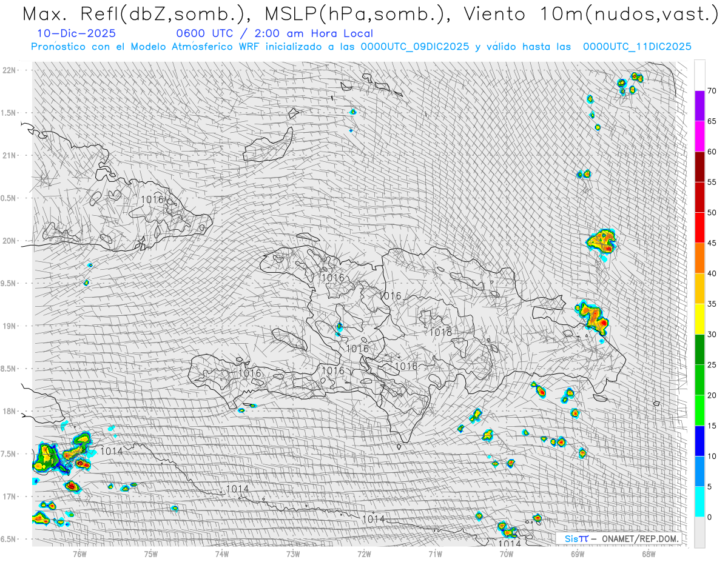
Task: Click the magenta 60-65 dBZ colorbar segment
Action: pos(699,136)
